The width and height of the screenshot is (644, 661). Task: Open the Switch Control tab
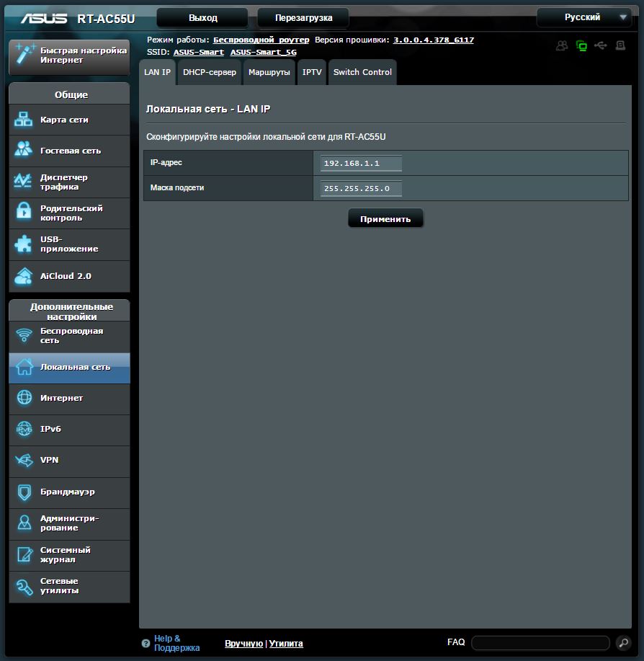362,72
